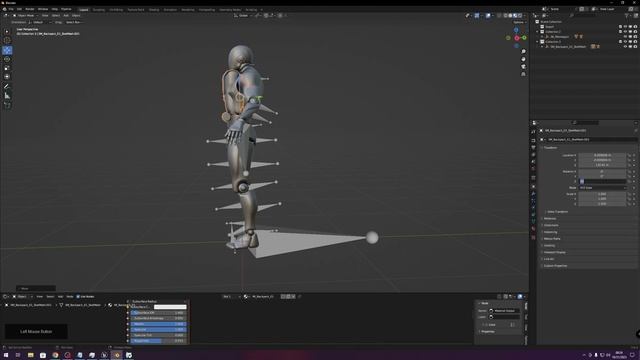
Task: Expand Relations panel
Action: pyautogui.click(x=550, y=218)
